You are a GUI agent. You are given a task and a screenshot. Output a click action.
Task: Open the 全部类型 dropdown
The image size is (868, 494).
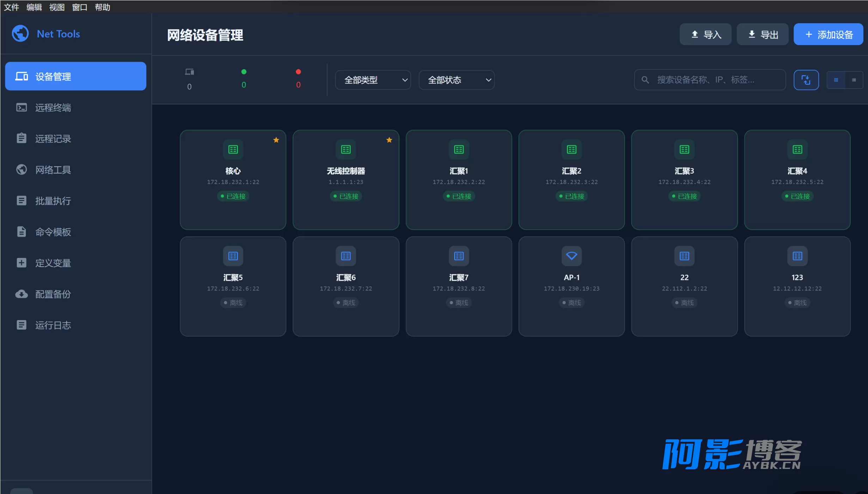pyautogui.click(x=373, y=80)
